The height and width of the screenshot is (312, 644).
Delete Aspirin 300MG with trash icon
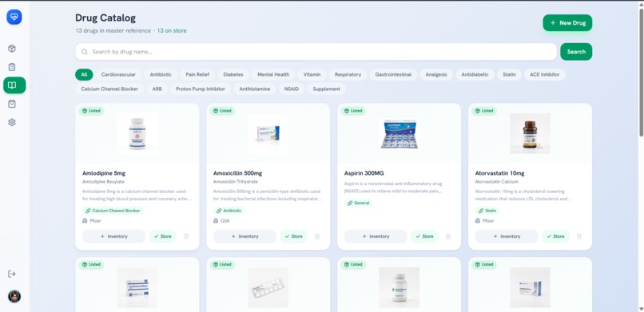coord(448,236)
